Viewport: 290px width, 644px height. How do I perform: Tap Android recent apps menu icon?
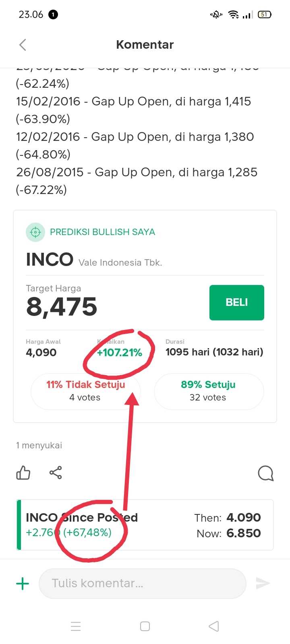(x=76, y=626)
